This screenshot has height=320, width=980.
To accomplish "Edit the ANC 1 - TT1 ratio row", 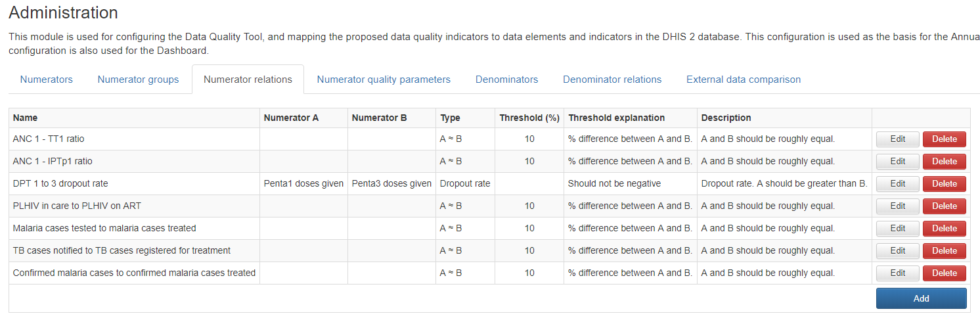I will point(897,139).
